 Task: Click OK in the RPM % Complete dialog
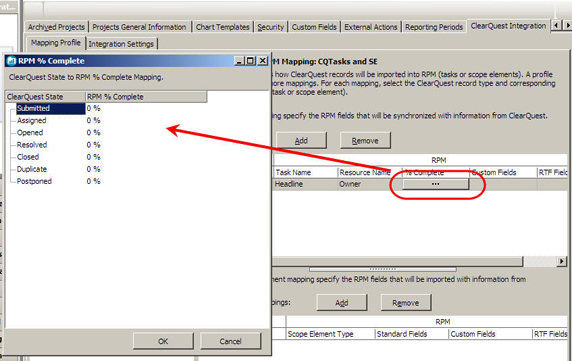click(x=163, y=341)
